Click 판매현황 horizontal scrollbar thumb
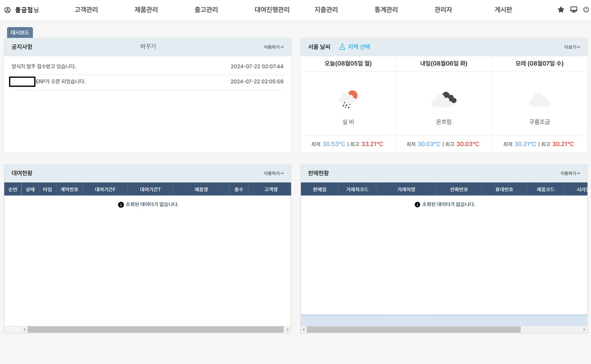Screen dimensions: 591x364 click(x=413, y=329)
